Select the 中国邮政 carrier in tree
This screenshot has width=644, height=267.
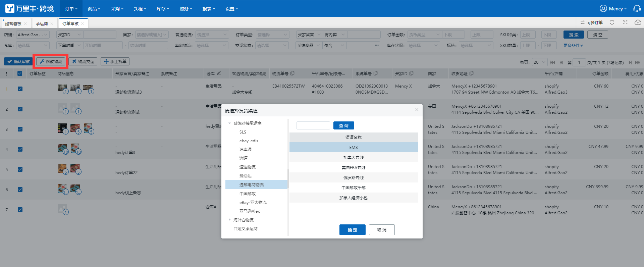[x=248, y=194]
